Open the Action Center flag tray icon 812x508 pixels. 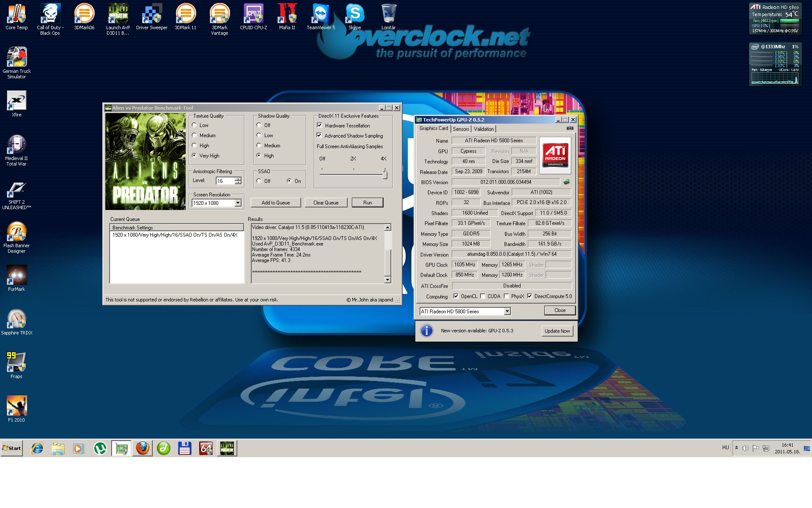pyautogui.click(x=755, y=448)
